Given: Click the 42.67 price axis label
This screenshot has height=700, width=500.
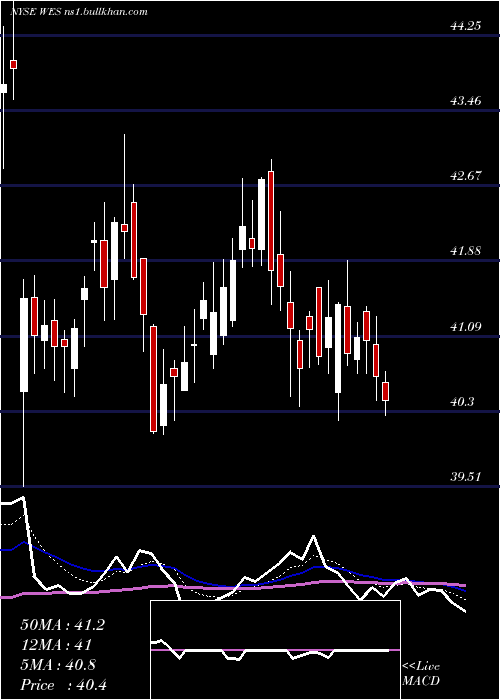Looking at the screenshot, I should [x=466, y=176].
